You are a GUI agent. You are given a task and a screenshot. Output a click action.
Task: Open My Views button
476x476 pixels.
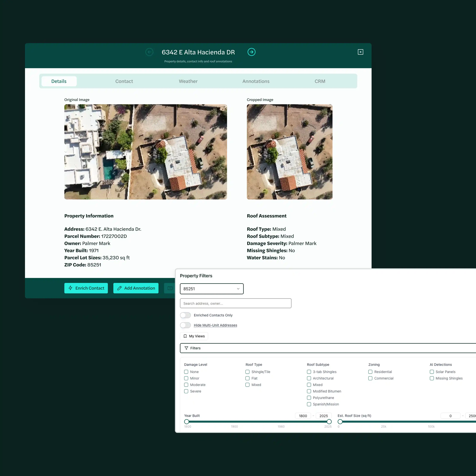point(194,336)
